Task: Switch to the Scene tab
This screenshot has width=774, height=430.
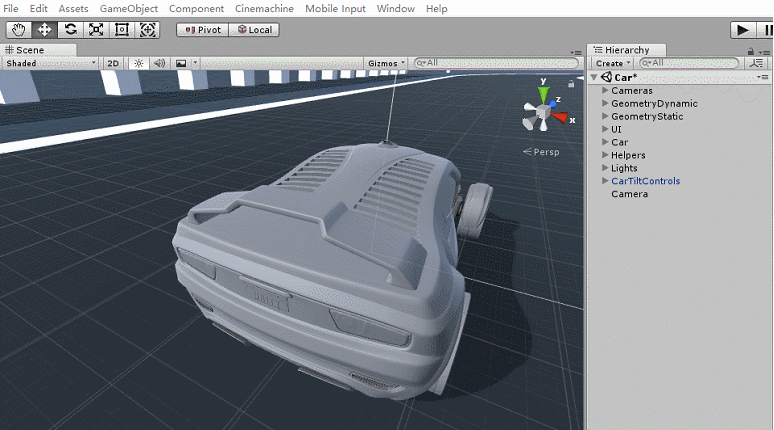Action: click(x=39, y=50)
